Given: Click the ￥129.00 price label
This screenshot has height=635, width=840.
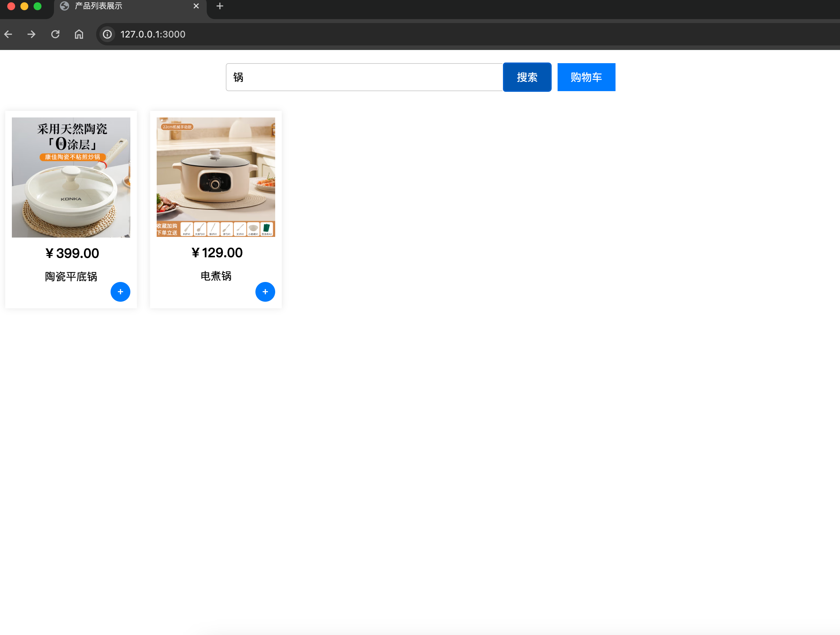Looking at the screenshot, I should click(217, 252).
